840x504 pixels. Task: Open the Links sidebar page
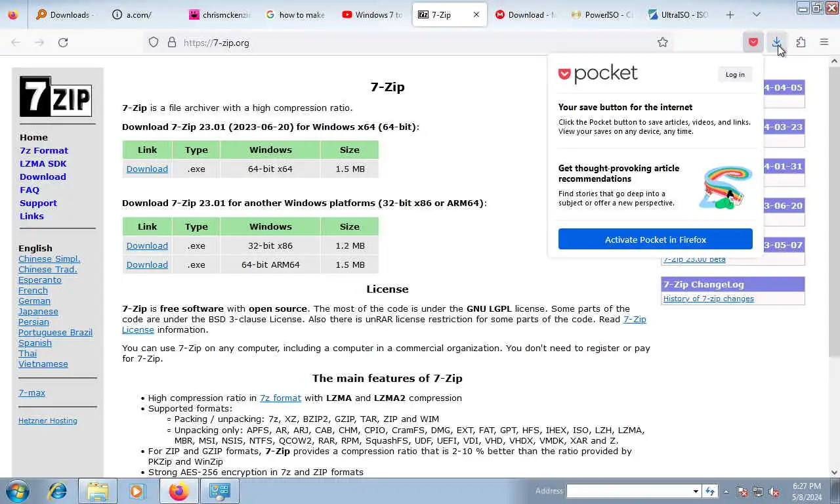tap(31, 216)
